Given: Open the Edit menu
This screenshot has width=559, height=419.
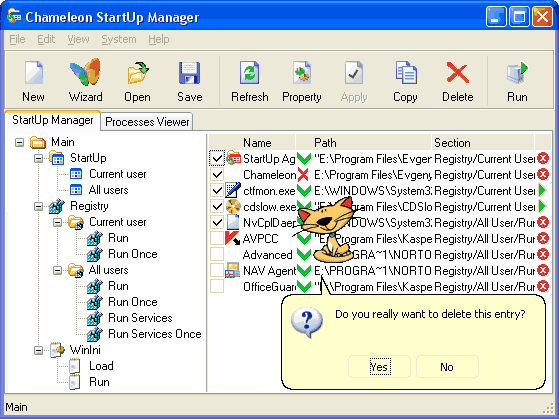Looking at the screenshot, I should [x=46, y=39].
